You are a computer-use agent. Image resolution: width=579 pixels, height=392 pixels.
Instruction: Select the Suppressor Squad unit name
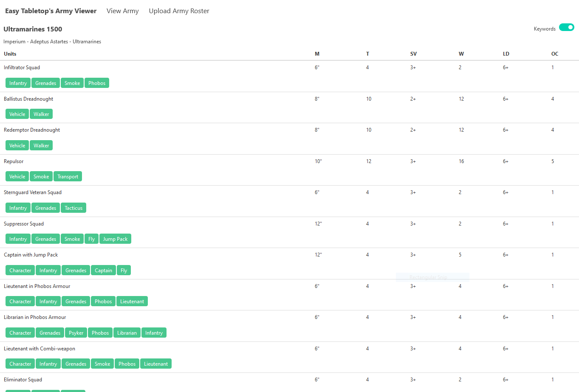[24, 224]
